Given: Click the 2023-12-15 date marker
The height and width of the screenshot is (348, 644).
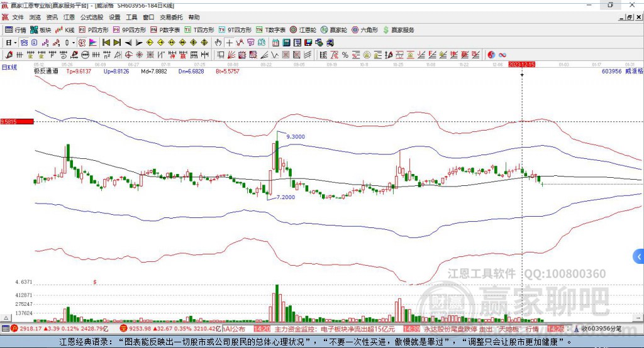Looking at the screenshot, I should (x=521, y=65).
